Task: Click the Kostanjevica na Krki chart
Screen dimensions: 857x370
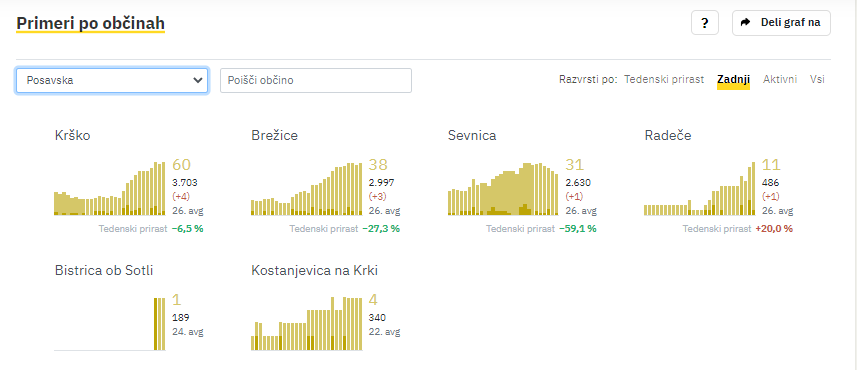Action: [x=306, y=324]
